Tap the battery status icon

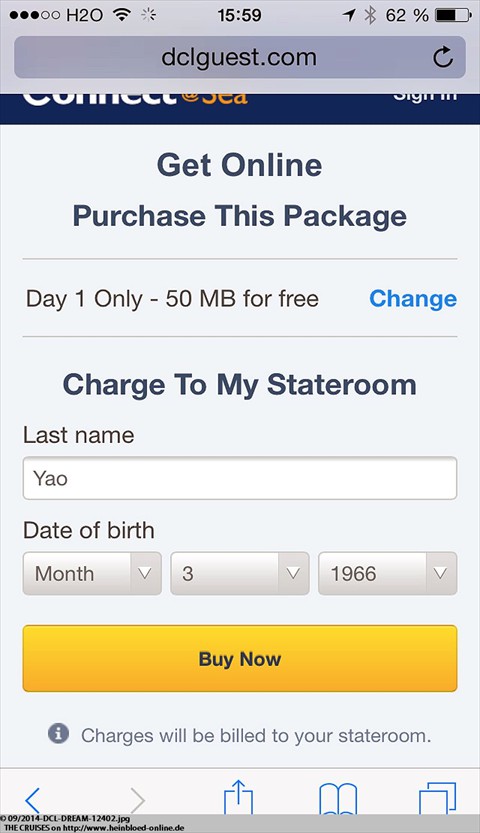click(453, 15)
